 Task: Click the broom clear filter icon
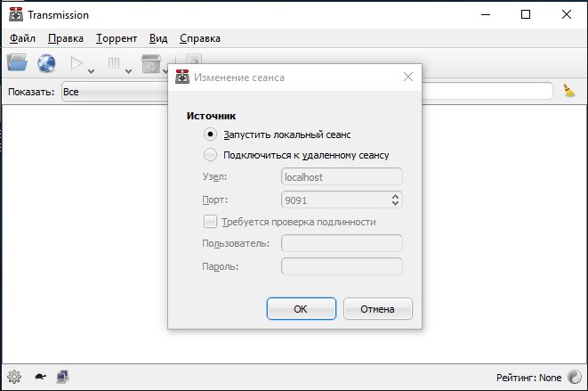pos(569,91)
